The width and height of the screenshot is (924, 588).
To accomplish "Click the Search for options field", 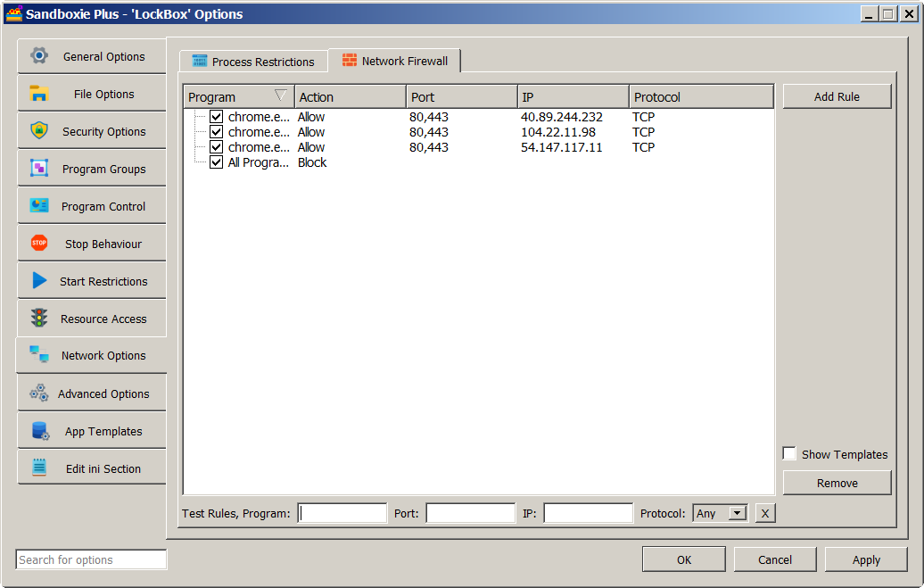I will coord(91,559).
